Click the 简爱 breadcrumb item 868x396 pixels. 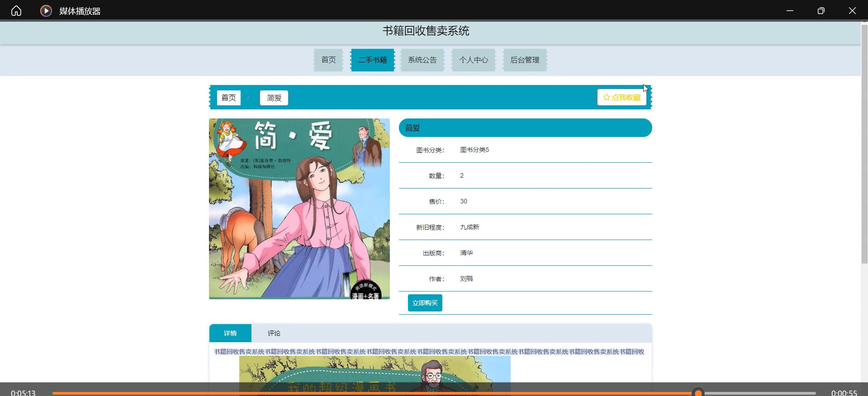pos(274,98)
